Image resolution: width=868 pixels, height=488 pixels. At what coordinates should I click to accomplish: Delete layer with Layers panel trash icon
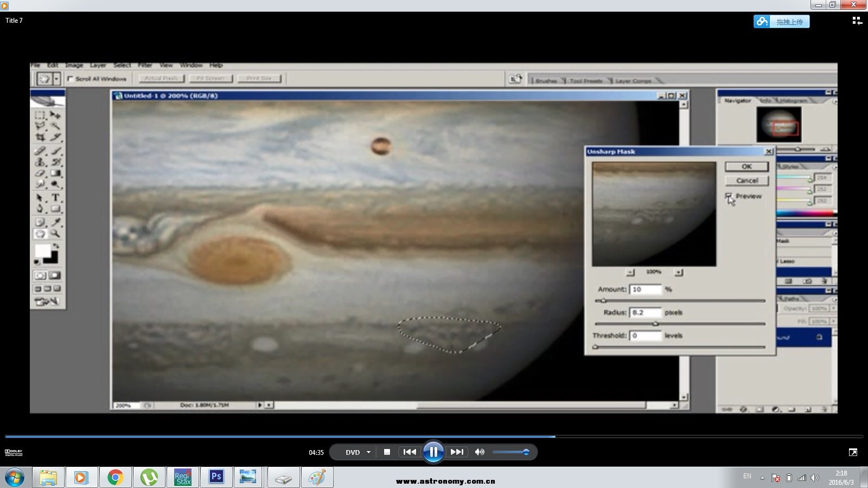tap(825, 409)
